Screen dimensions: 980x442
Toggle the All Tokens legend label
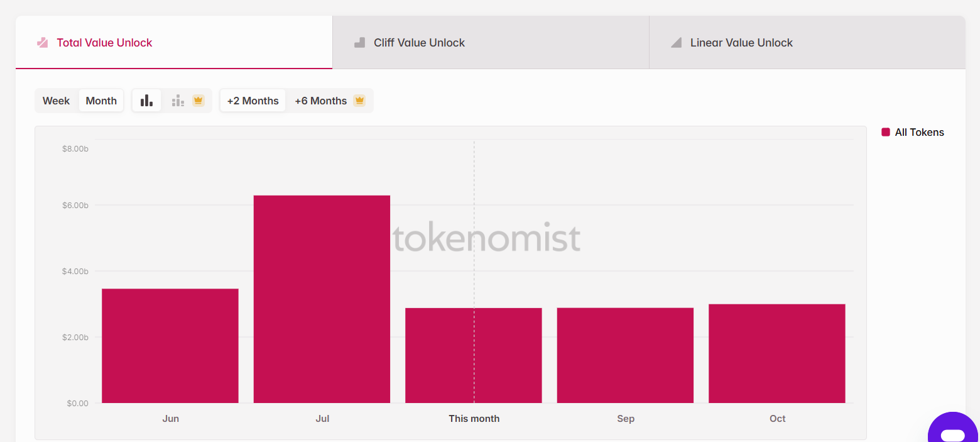[x=919, y=132]
